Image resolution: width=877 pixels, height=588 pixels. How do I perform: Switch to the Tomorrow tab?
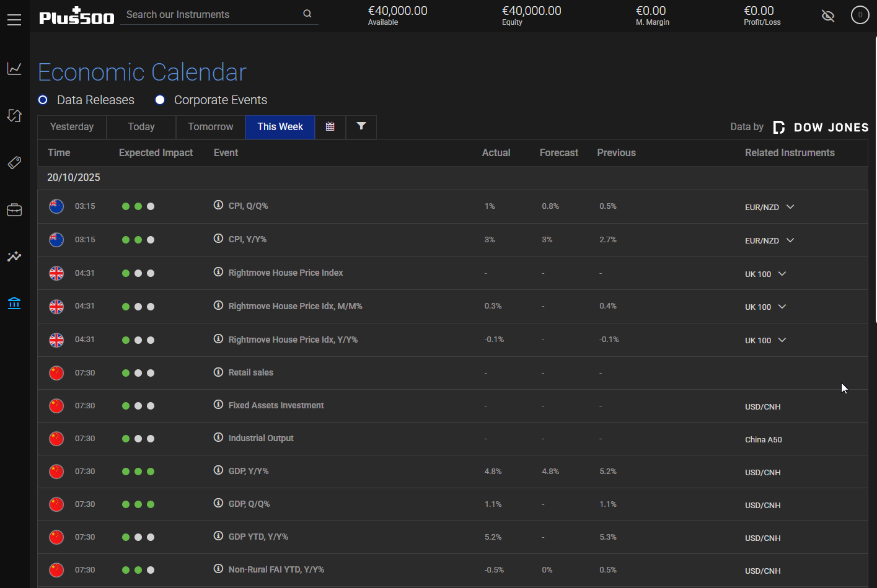pos(211,127)
